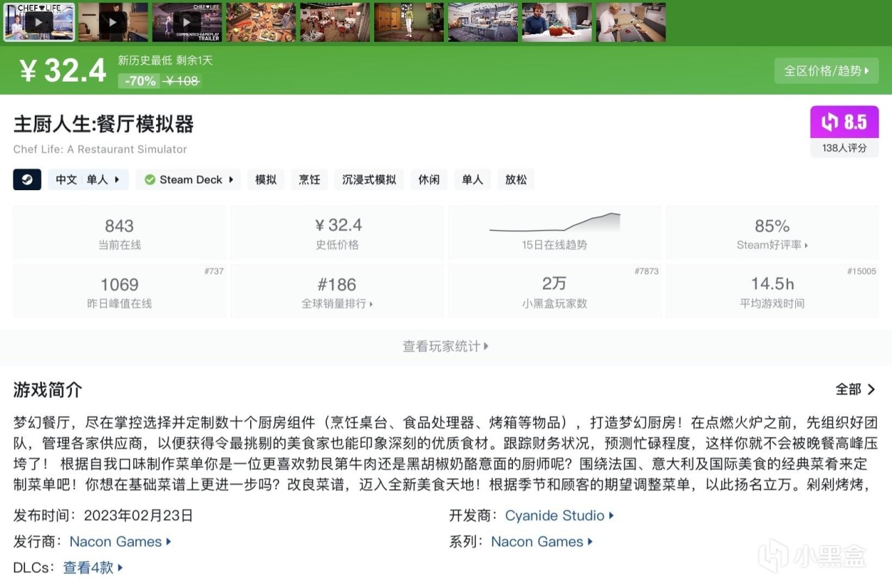
Task: Select the 烹饪 tag
Action: [309, 180]
